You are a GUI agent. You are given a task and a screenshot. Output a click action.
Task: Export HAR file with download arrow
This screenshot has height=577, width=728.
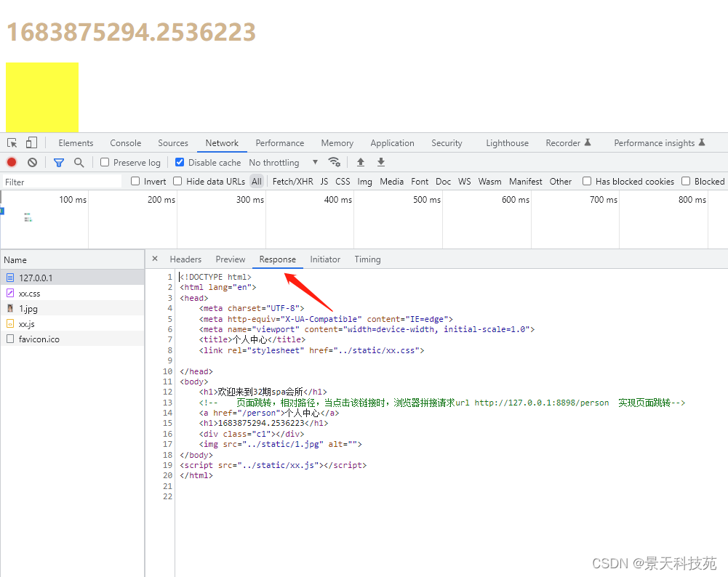tap(380, 162)
